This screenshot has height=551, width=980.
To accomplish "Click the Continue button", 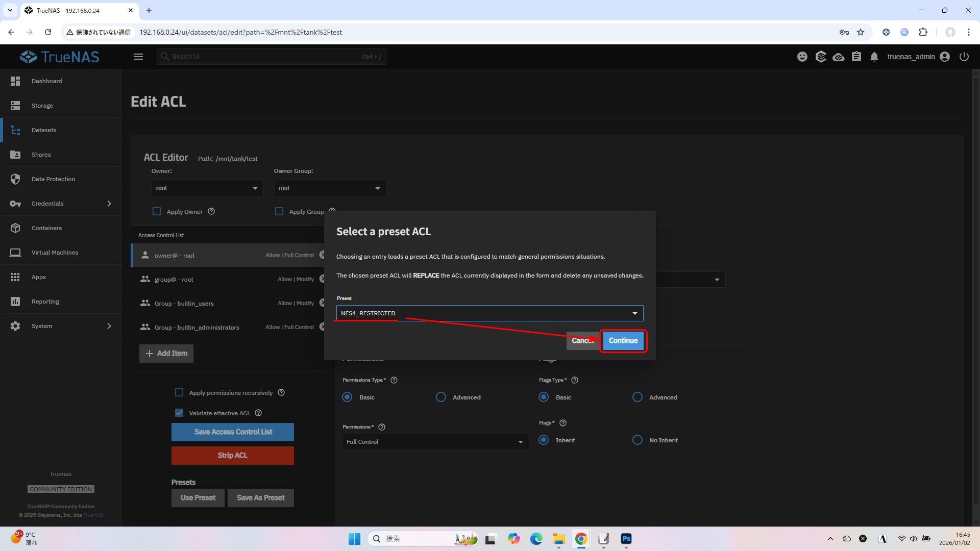I will [x=623, y=340].
